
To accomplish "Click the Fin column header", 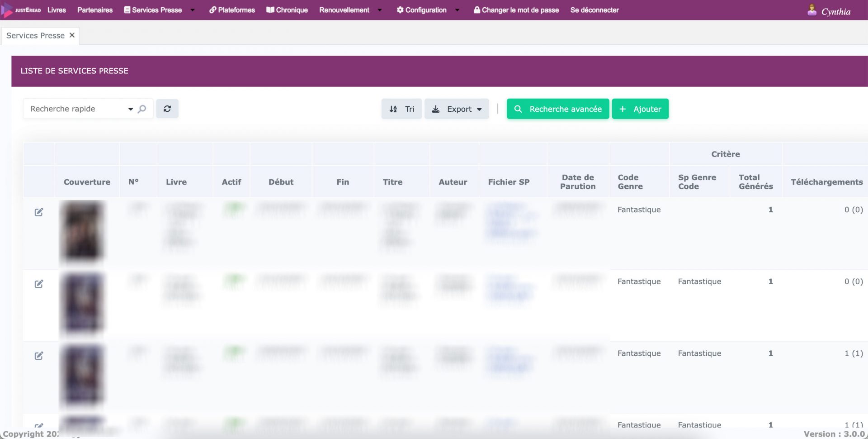I will click(x=343, y=182).
